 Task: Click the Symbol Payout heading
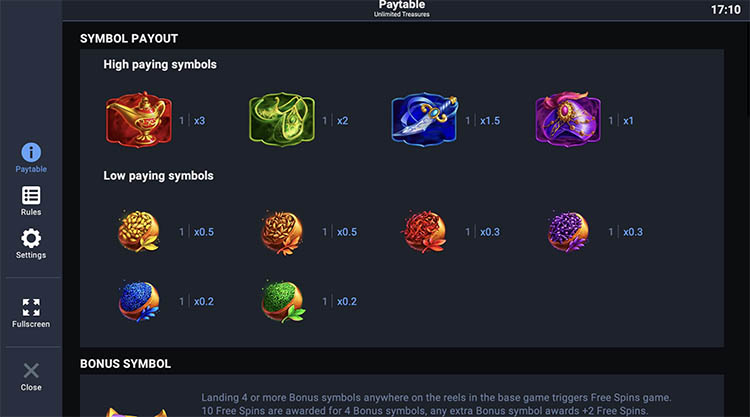point(129,38)
